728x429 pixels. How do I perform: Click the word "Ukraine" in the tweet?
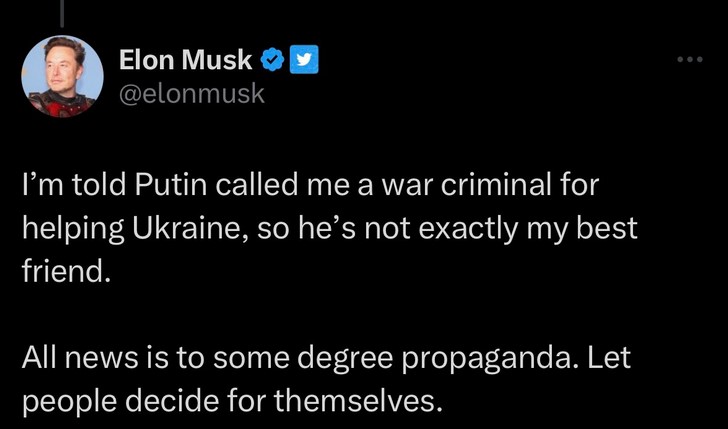tap(181, 228)
